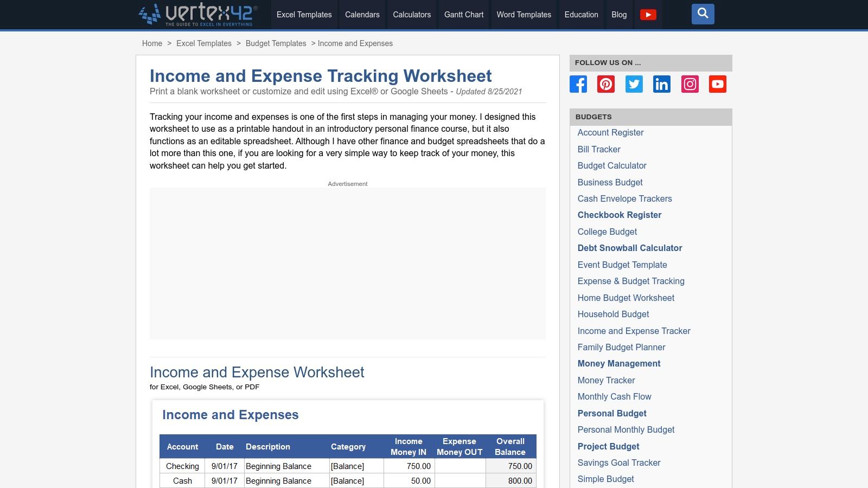
Task: Open the Pinterest follow icon
Action: click(x=606, y=84)
